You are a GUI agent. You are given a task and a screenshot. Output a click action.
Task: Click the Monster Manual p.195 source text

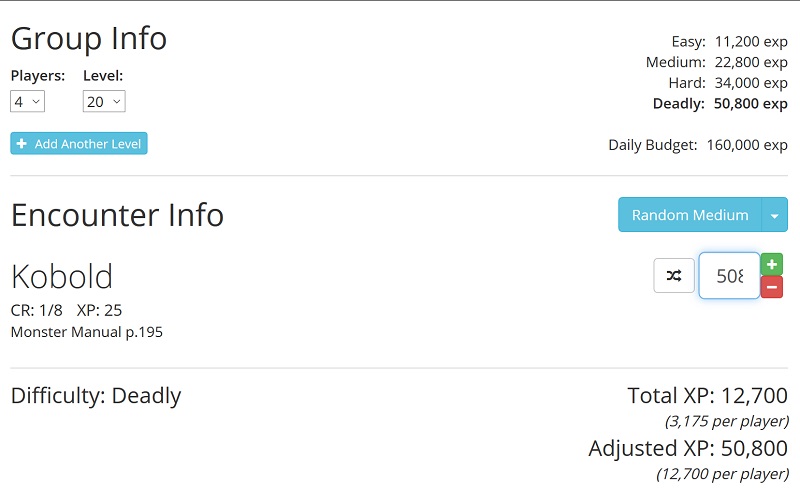coord(87,332)
